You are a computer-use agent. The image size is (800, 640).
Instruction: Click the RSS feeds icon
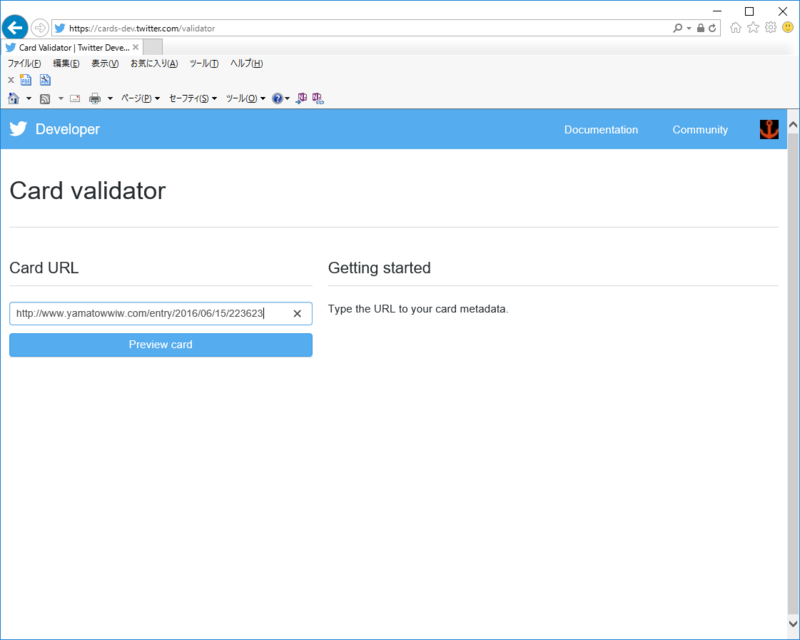tap(45, 99)
